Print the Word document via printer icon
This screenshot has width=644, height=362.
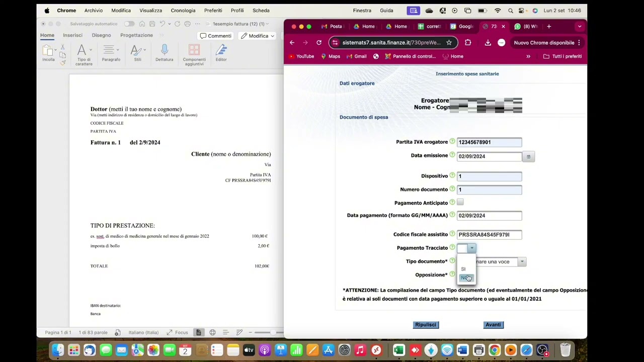click(x=187, y=24)
